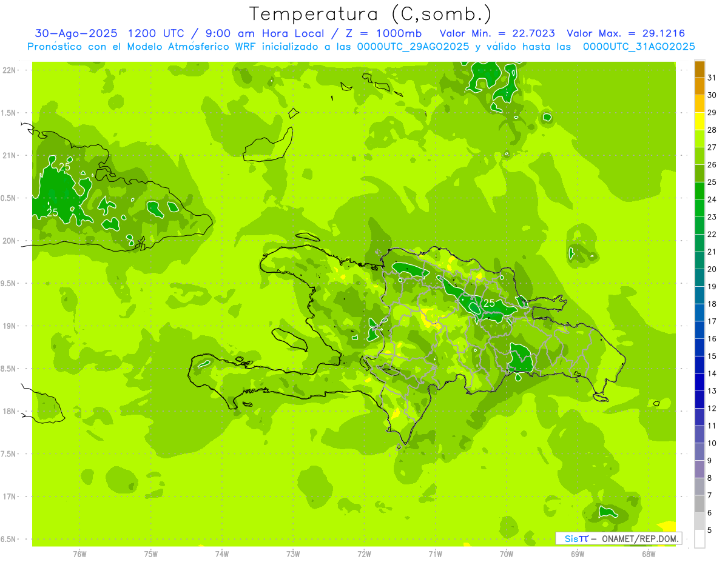Click the legend value label 29
The image size is (728, 562).
click(712, 112)
